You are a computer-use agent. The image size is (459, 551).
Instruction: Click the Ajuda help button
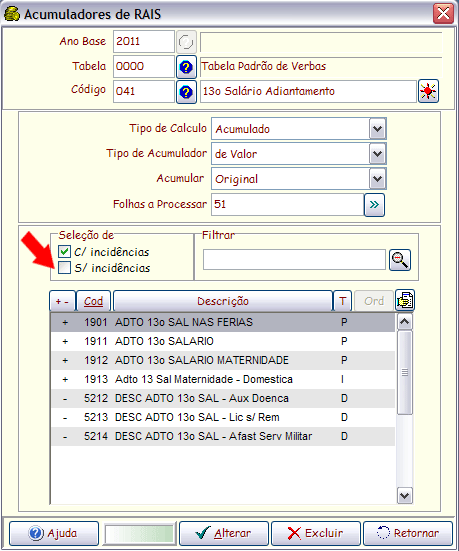pyautogui.click(x=54, y=533)
